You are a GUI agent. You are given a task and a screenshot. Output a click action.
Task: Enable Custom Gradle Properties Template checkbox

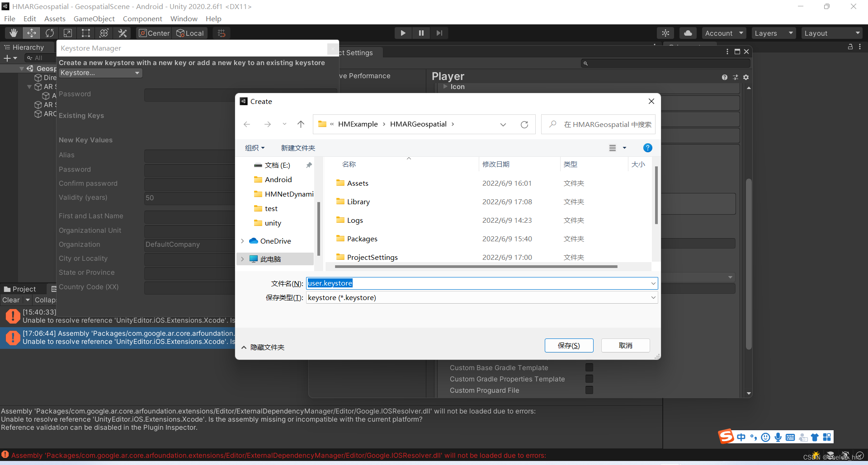(x=589, y=379)
